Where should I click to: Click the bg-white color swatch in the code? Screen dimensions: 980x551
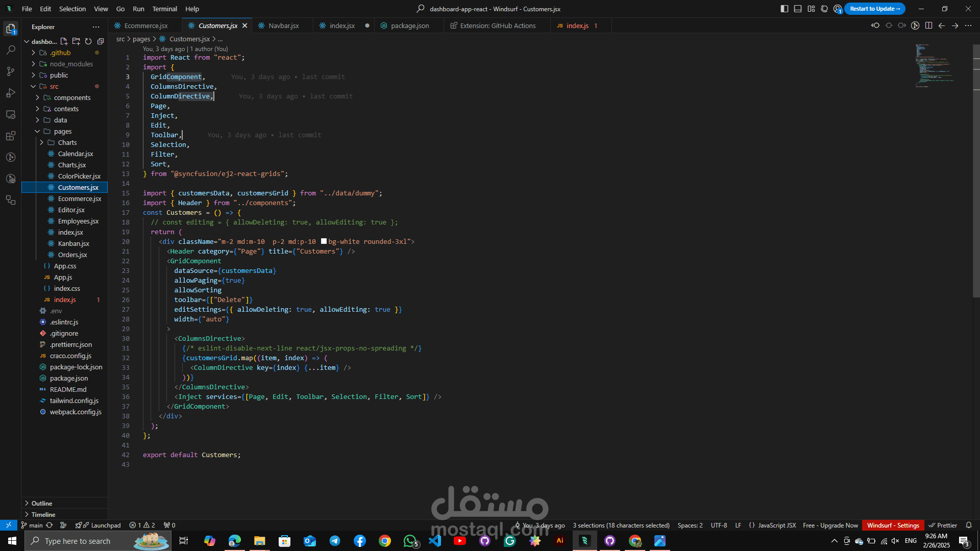[x=324, y=241]
